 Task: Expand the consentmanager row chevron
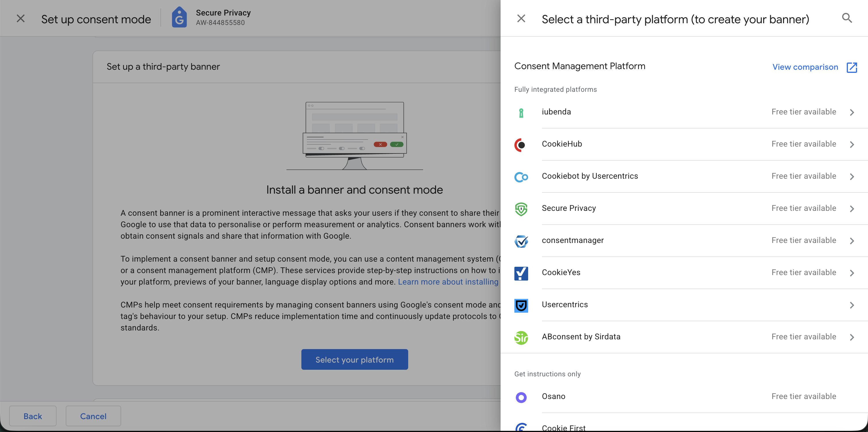(852, 241)
